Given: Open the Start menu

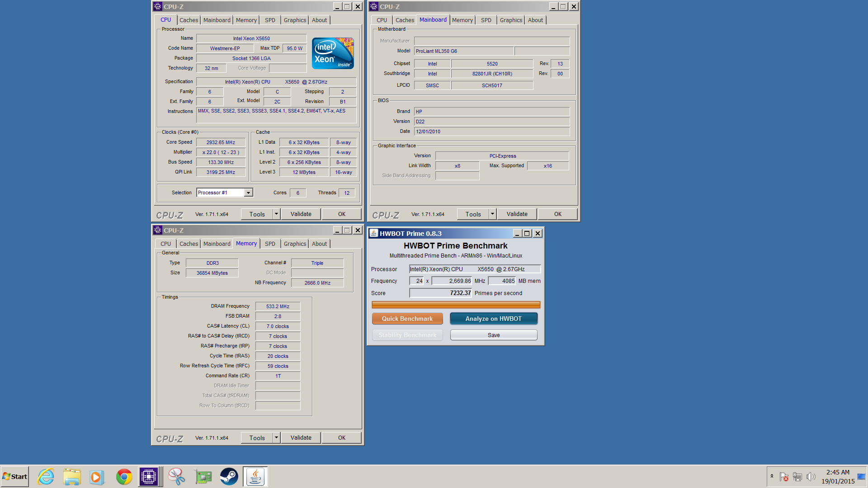Looking at the screenshot, I should [15, 477].
